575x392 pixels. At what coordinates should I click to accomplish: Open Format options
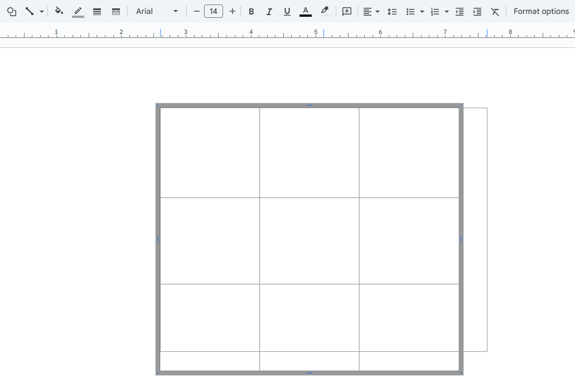[x=541, y=11]
